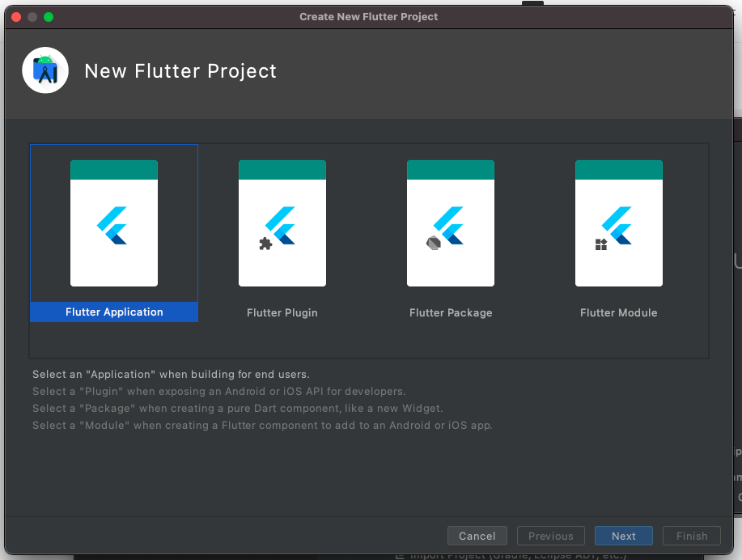Image resolution: width=742 pixels, height=560 pixels.
Task: Select the Flutter Module project thumbnail
Action: click(x=618, y=223)
